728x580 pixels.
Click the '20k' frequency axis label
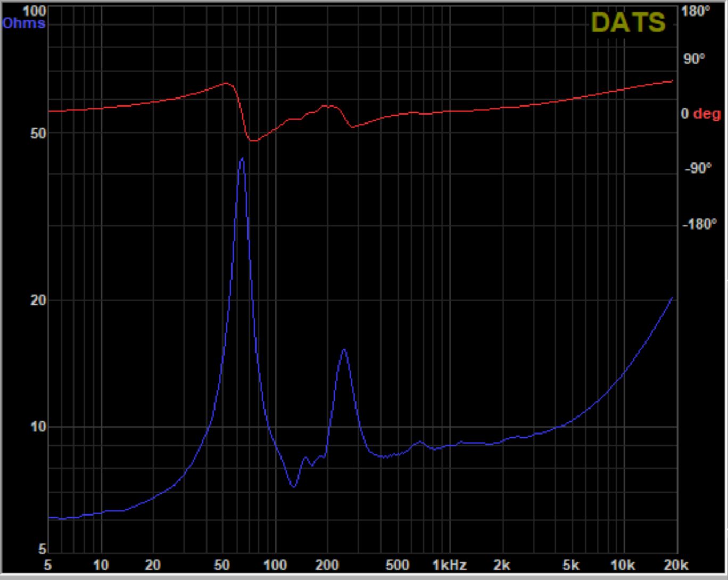pyautogui.click(x=676, y=565)
